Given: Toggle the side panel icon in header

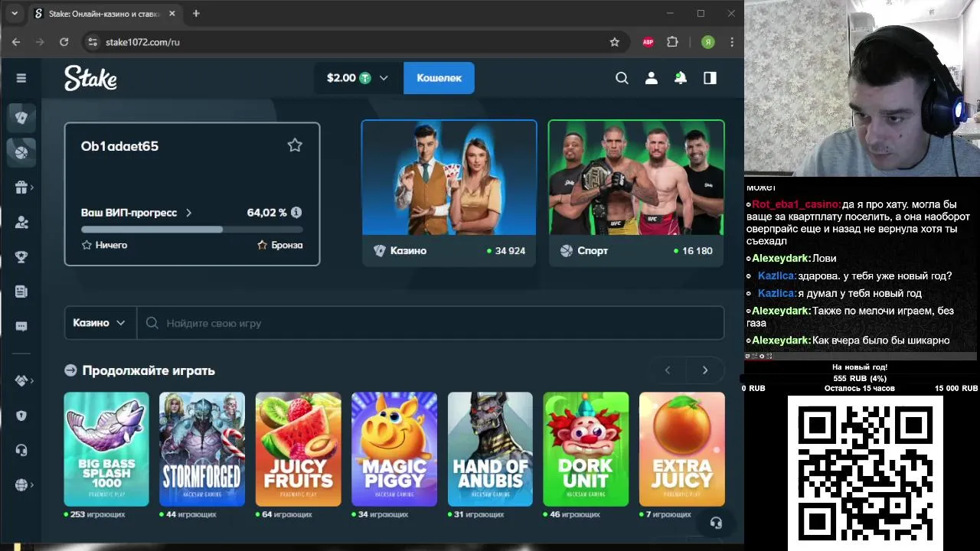Looking at the screenshot, I should (x=710, y=78).
